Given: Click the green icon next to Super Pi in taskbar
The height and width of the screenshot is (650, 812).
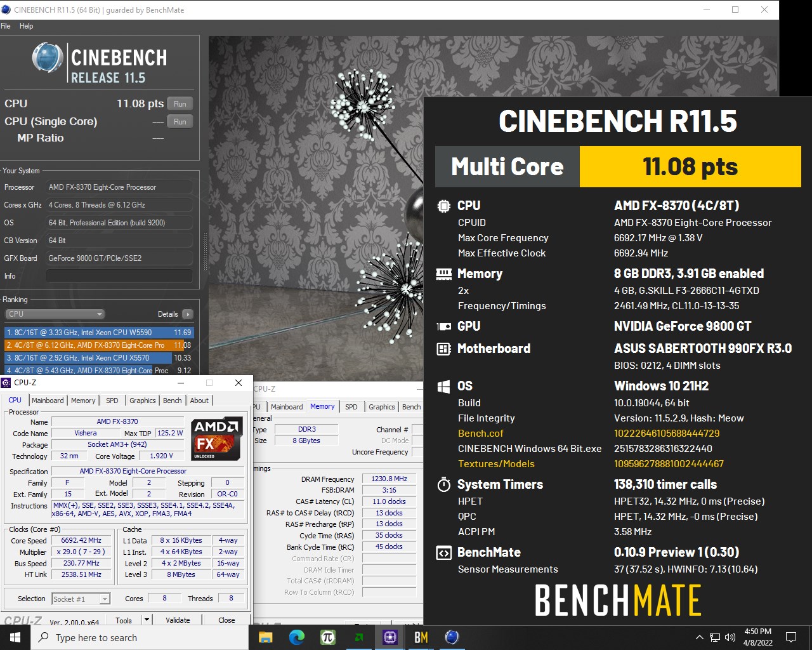Looking at the screenshot, I should (359, 637).
